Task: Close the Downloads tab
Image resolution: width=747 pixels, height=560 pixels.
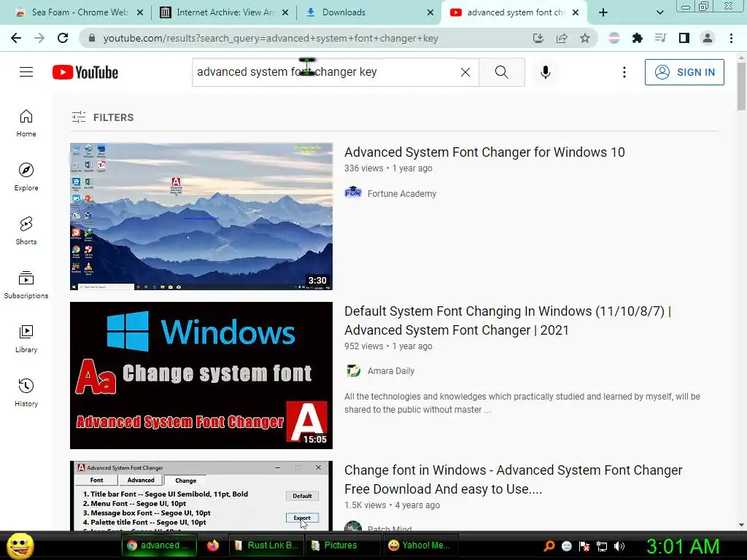Action: [x=430, y=12]
